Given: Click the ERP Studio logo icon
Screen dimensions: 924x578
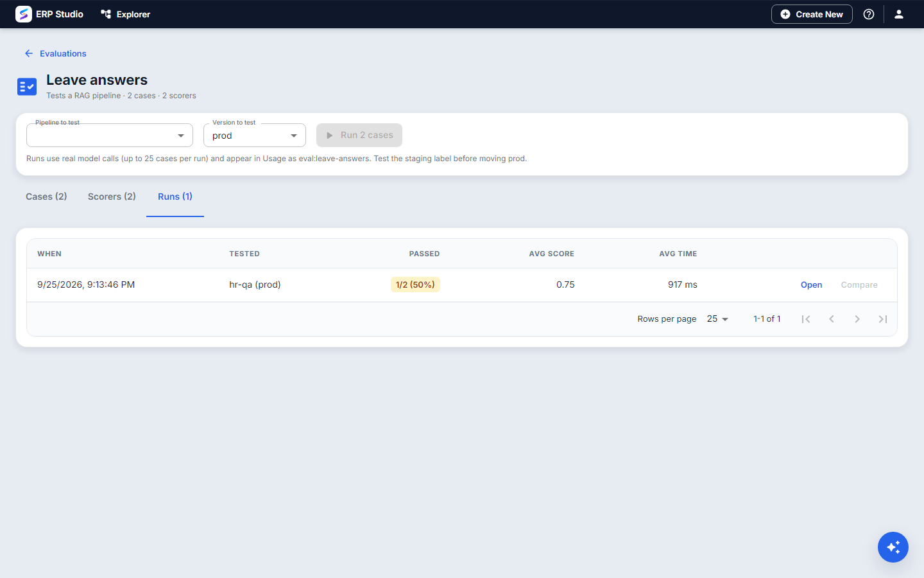Looking at the screenshot, I should click(24, 14).
